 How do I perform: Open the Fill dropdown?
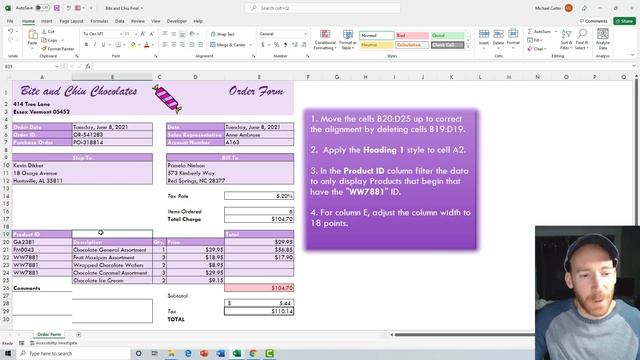coord(535,40)
